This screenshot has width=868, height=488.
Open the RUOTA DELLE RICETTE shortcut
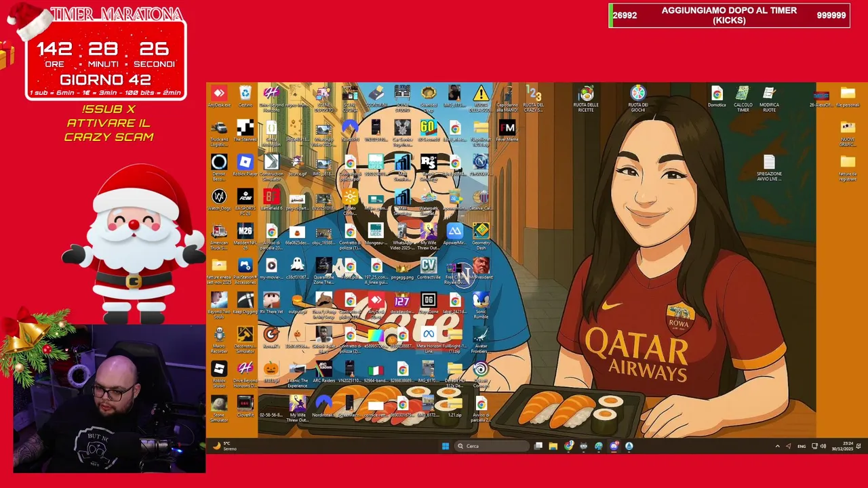coord(586,98)
